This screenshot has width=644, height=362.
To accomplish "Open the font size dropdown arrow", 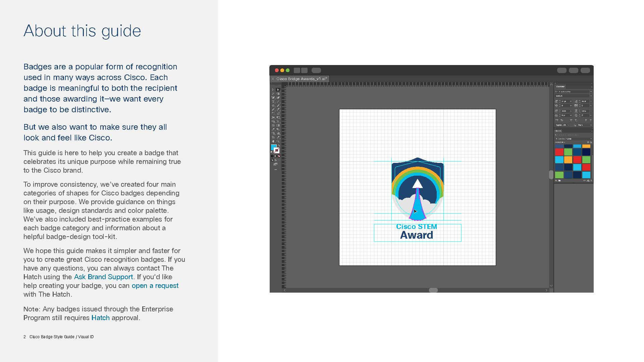I will [x=571, y=101].
